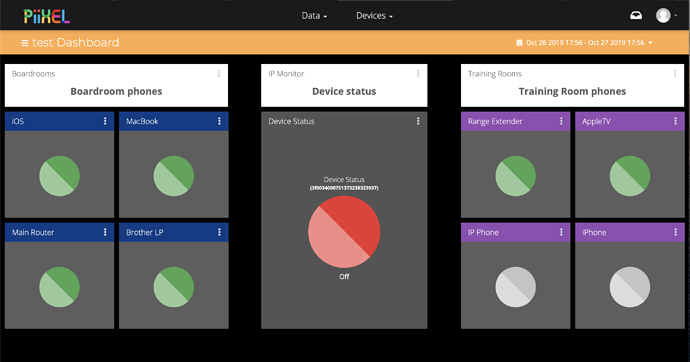The image size is (690, 362).
Task: Click the Boardroom phones heading
Action: 116,91
